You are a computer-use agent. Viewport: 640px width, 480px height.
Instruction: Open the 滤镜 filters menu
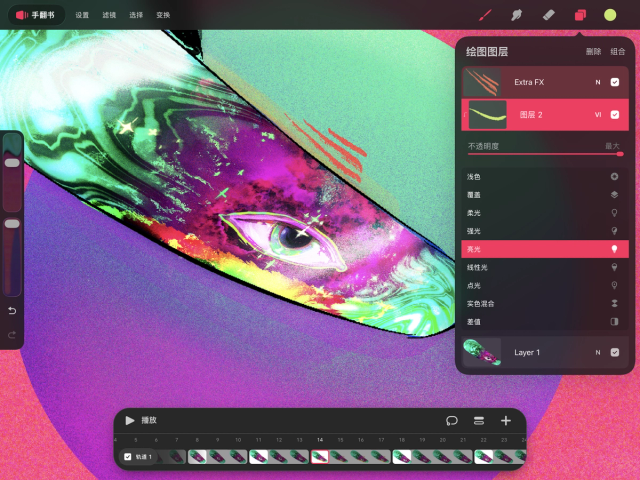[x=109, y=15]
